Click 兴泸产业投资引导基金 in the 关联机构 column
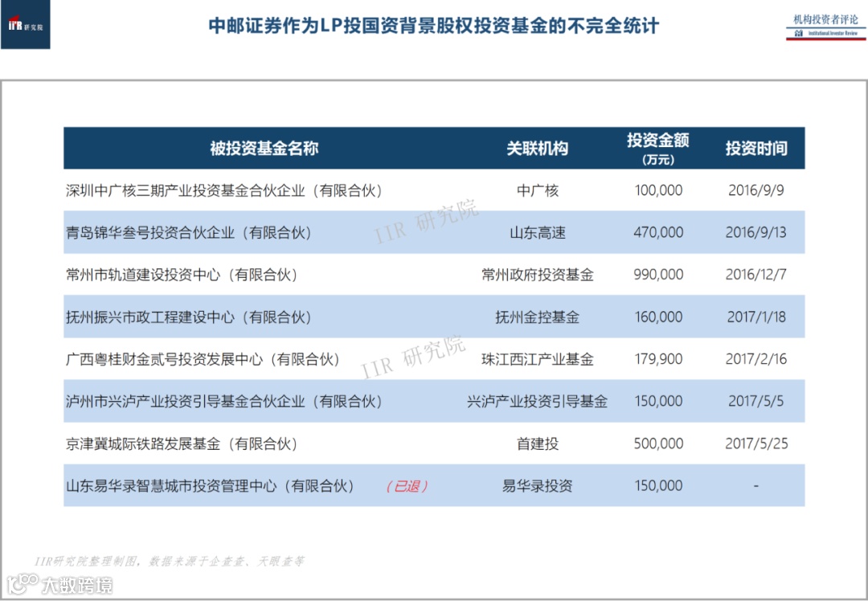 (x=538, y=401)
